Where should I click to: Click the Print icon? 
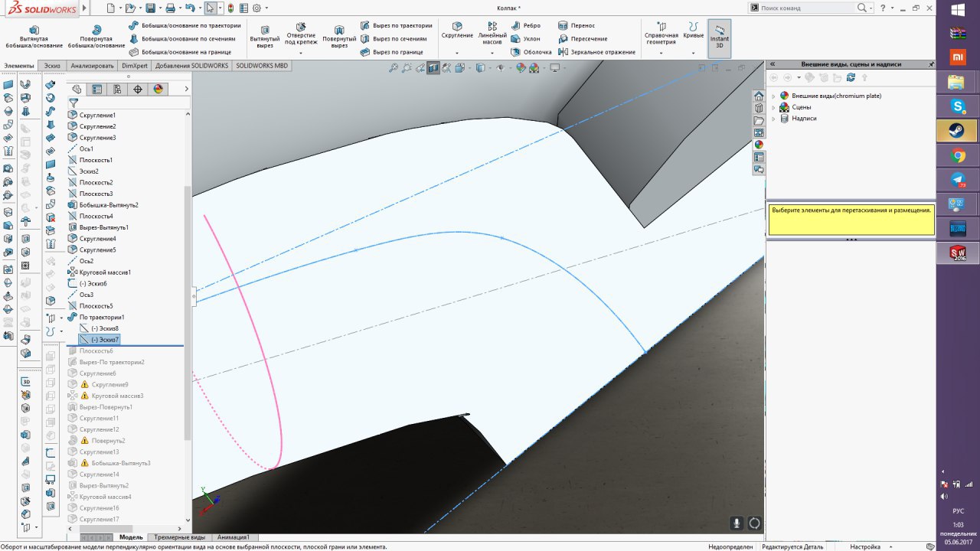click(170, 8)
